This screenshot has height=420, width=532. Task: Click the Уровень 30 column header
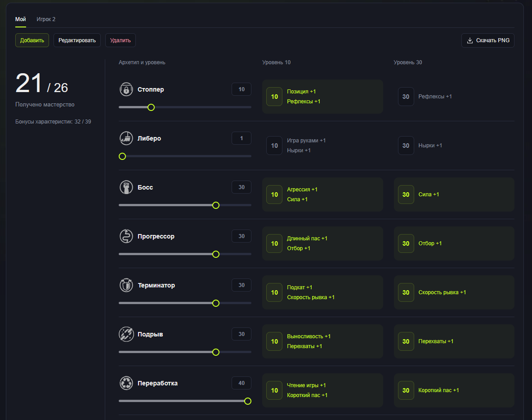tap(408, 62)
